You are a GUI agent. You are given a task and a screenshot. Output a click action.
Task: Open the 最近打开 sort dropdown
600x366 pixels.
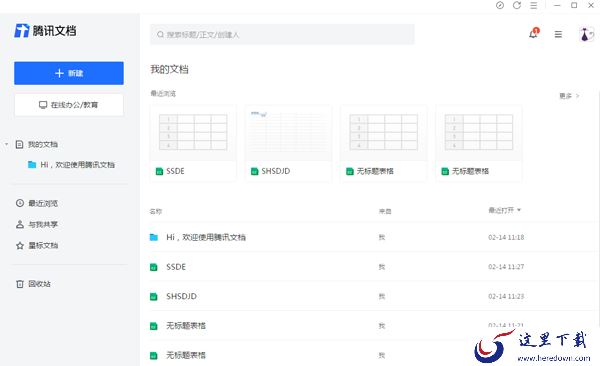(x=505, y=210)
